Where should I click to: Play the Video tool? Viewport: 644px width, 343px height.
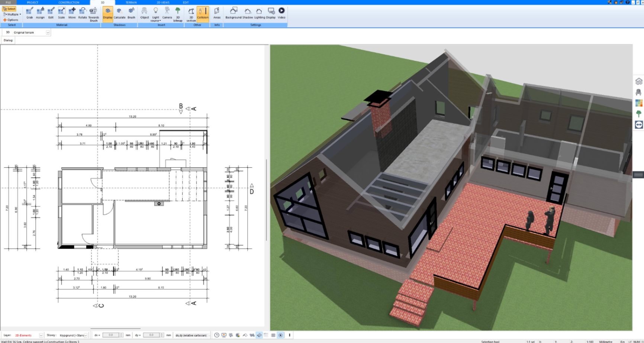(281, 13)
